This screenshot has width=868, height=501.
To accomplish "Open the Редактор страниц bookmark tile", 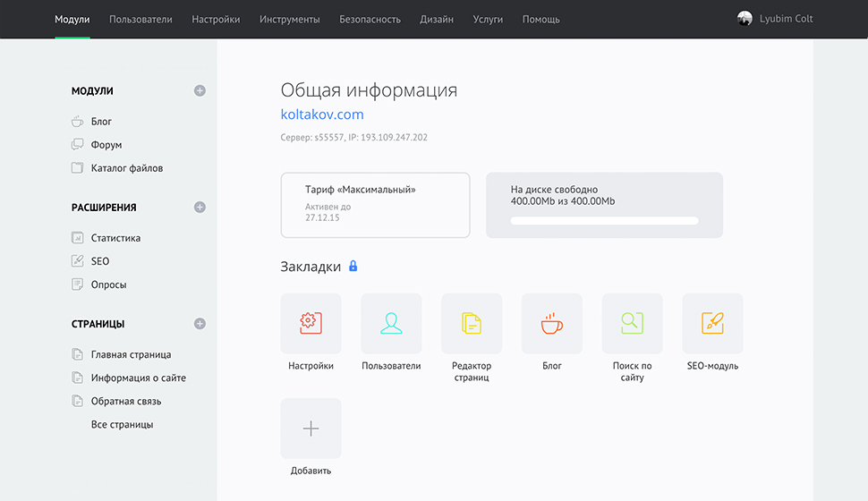I will point(472,323).
